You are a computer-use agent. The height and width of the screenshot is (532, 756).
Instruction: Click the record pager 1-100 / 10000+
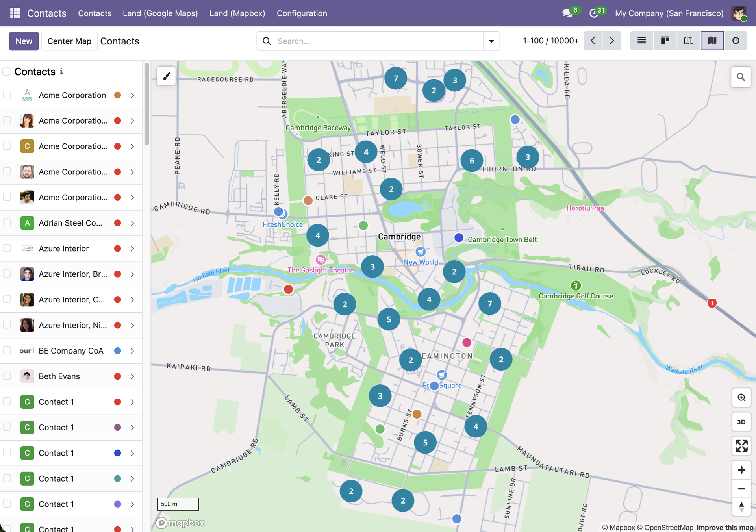550,41
